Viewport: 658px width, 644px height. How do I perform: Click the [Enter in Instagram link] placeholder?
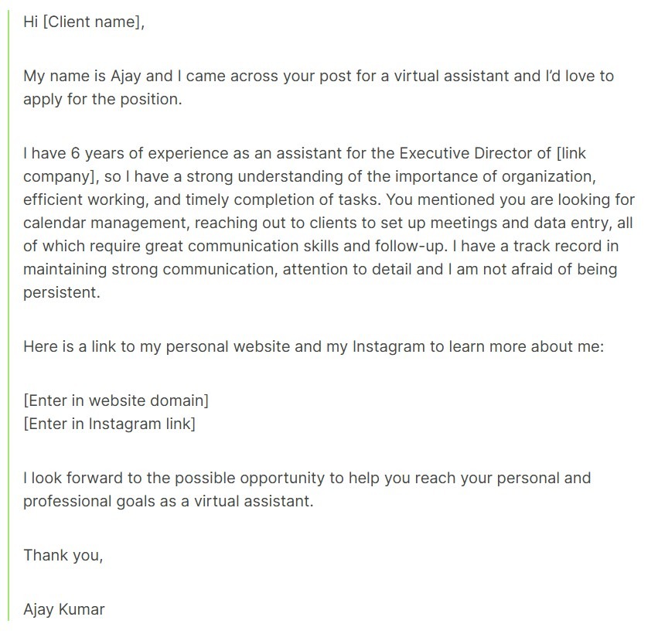pyautogui.click(x=109, y=424)
